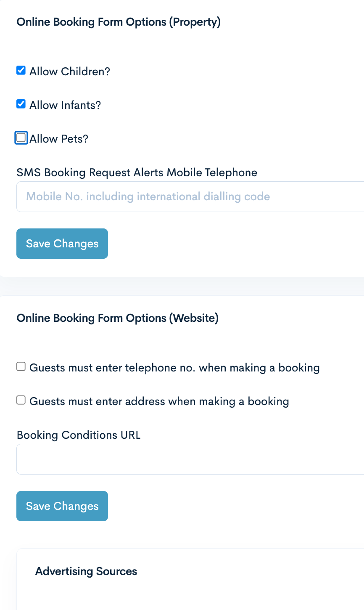This screenshot has width=364, height=610.
Task: Click the "Allow Pets?" label text
Action: pyautogui.click(x=59, y=139)
